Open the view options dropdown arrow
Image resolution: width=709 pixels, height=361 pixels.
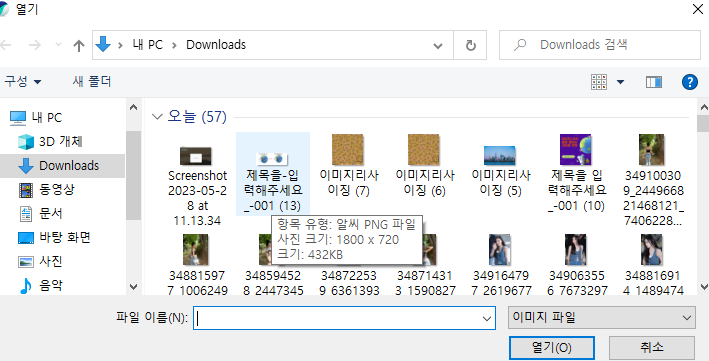tap(620, 82)
